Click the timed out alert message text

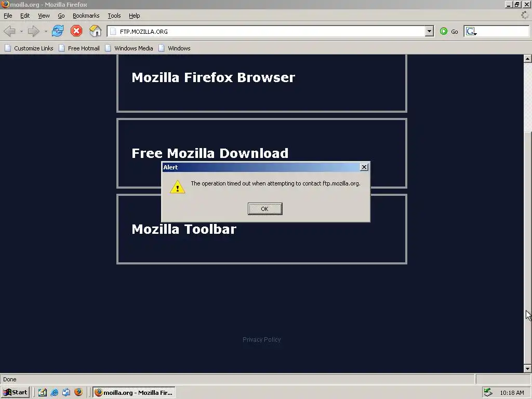click(275, 183)
